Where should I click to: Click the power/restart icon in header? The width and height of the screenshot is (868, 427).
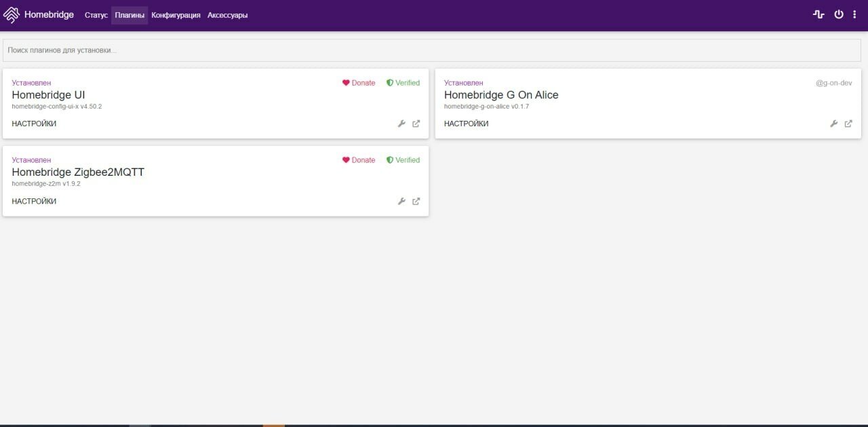pyautogui.click(x=839, y=14)
